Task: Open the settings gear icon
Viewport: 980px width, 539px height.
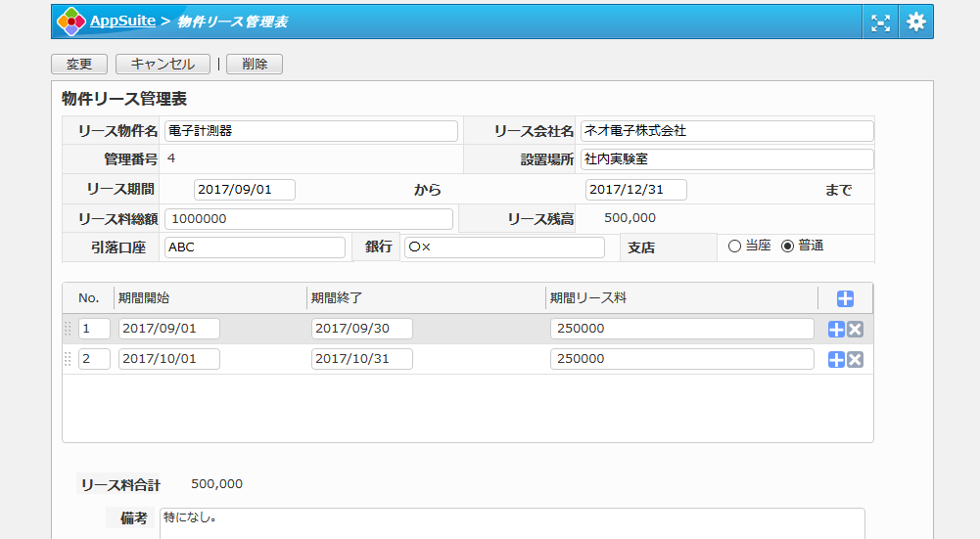Action: click(x=915, y=22)
